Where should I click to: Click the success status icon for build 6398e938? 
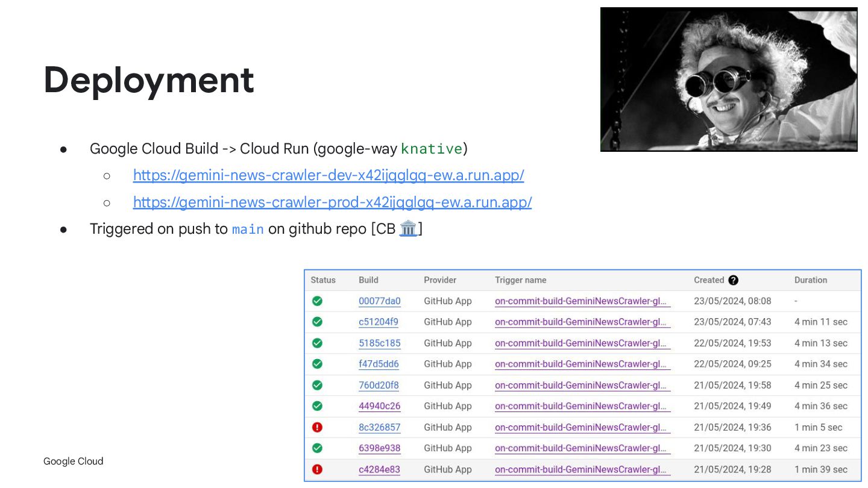point(317,448)
